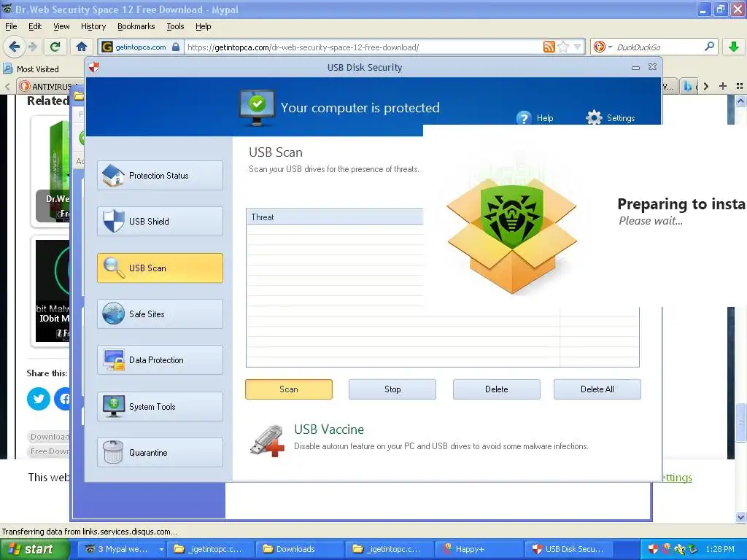The height and width of the screenshot is (560, 747).
Task: Open Safe Sites section
Action: tap(160, 314)
